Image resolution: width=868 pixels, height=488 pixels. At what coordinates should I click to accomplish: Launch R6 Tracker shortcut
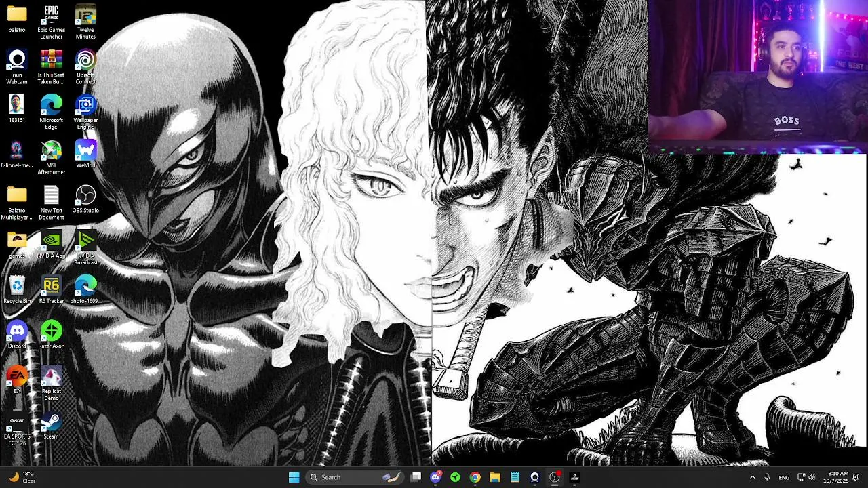click(52, 290)
